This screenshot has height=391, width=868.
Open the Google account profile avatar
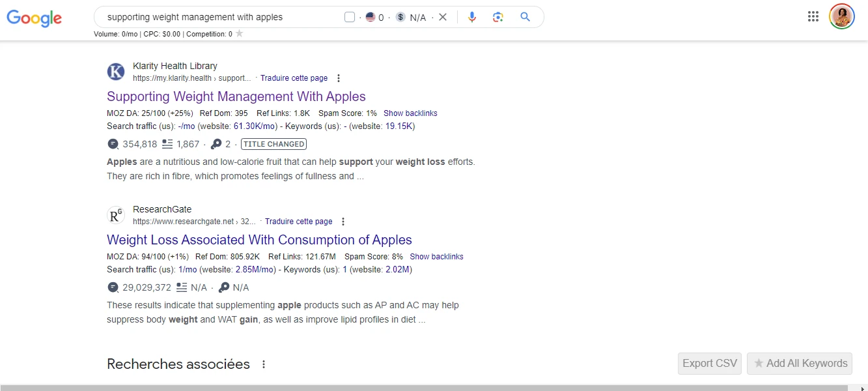click(x=842, y=17)
